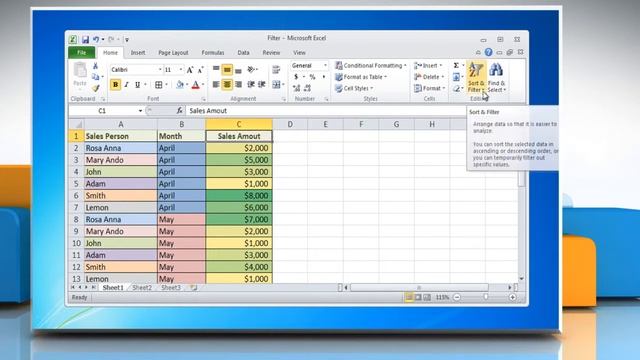Switch to Page Layout view in status bar
640x360 pixels.
click(x=418, y=298)
